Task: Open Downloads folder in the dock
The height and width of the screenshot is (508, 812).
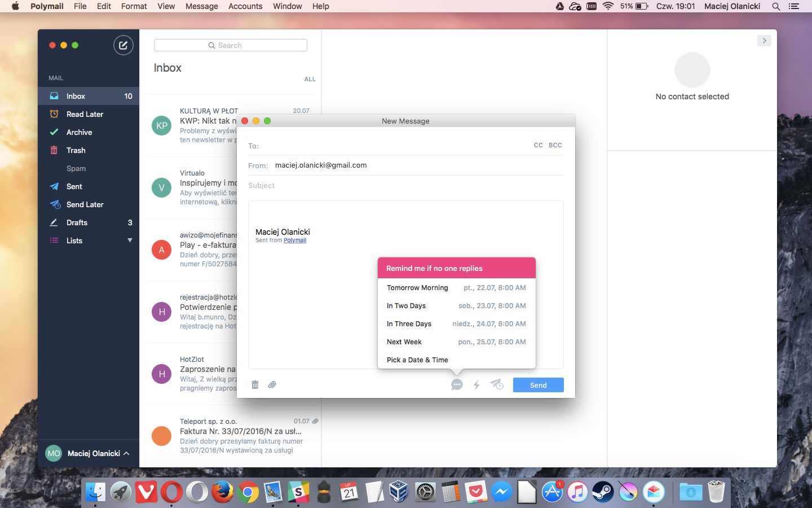Action: pyautogui.click(x=691, y=492)
